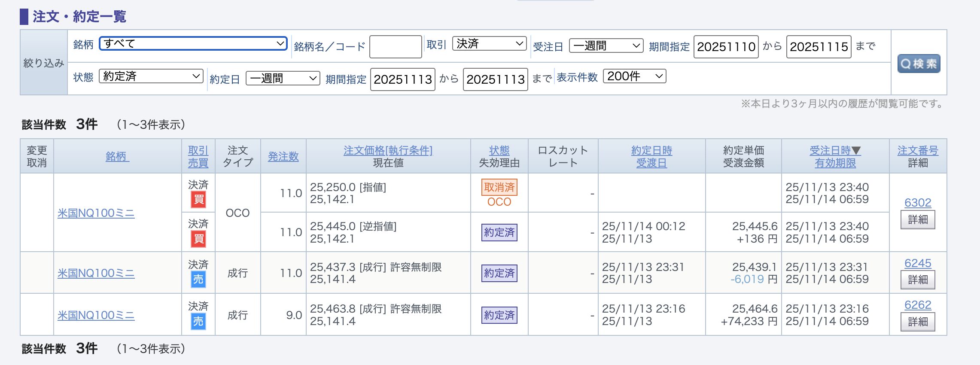
Task: Click 詳細 button for order 6262
Action: pos(918,322)
